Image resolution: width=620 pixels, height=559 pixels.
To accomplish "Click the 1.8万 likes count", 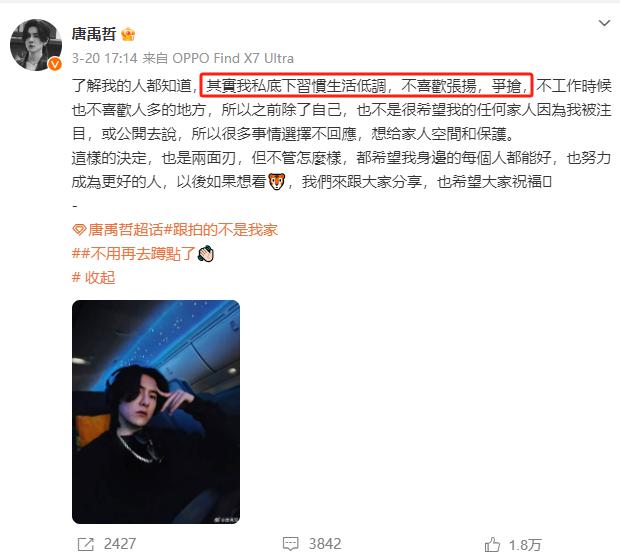I will tap(525, 545).
